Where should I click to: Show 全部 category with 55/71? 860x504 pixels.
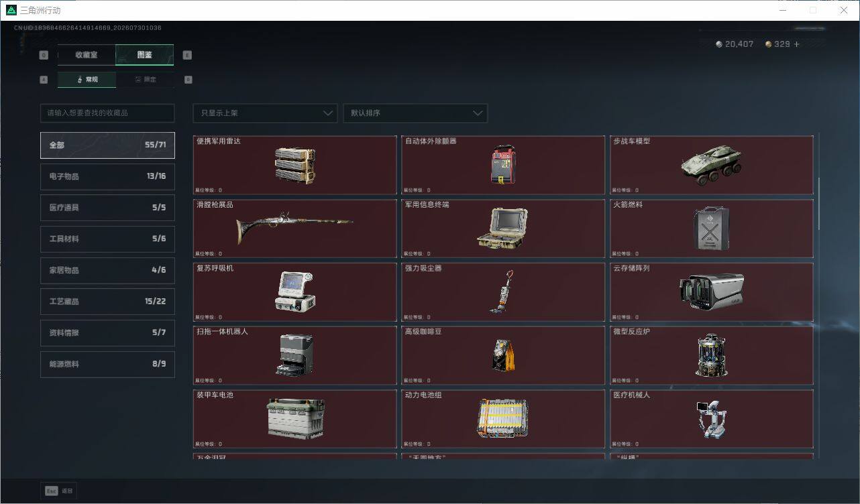pyautogui.click(x=107, y=145)
